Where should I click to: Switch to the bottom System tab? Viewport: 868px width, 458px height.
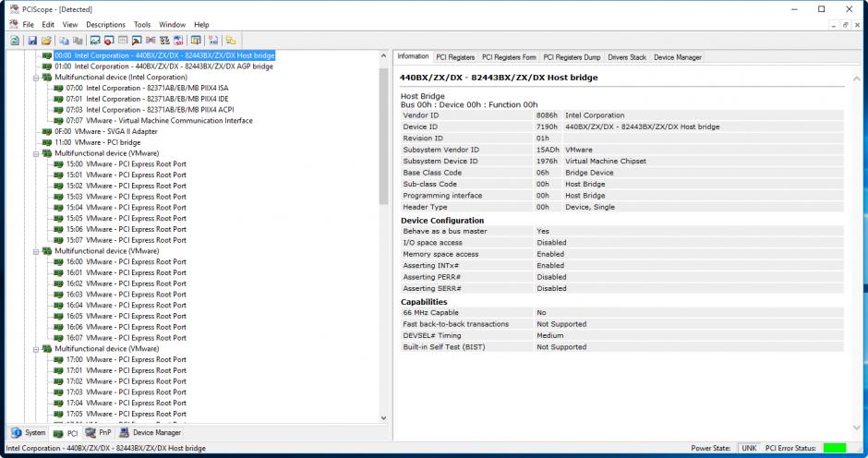click(29, 432)
